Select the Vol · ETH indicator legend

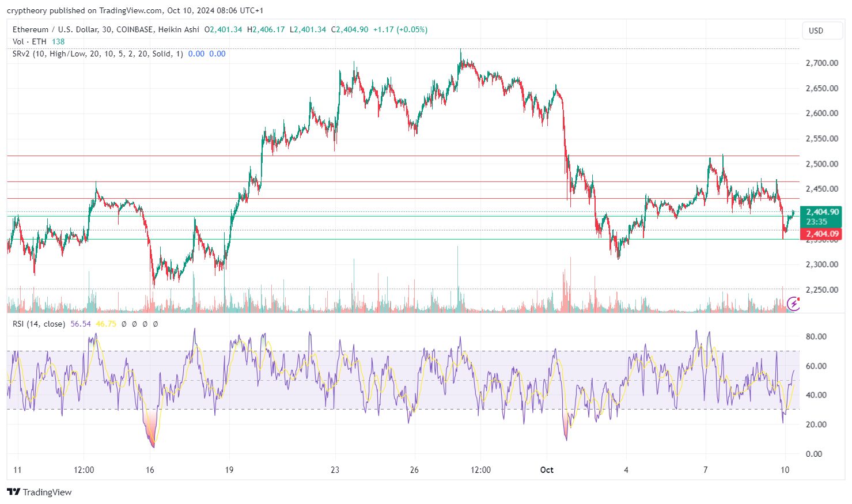point(29,41)
